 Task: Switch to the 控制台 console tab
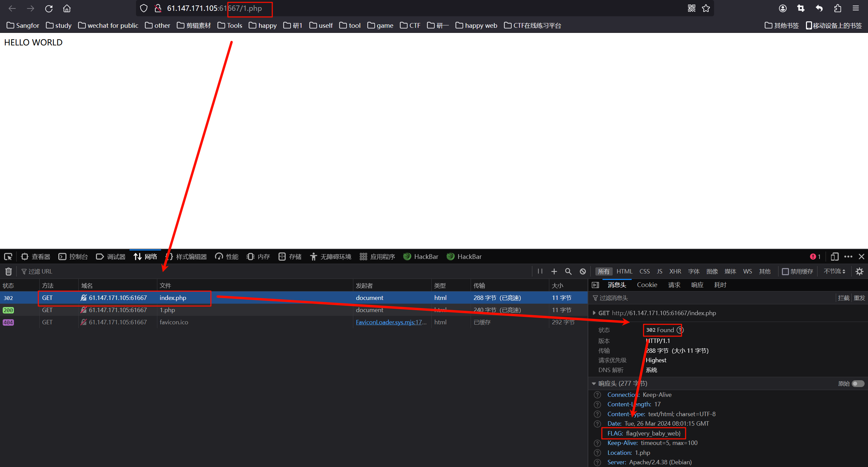[x=73, y=257]
